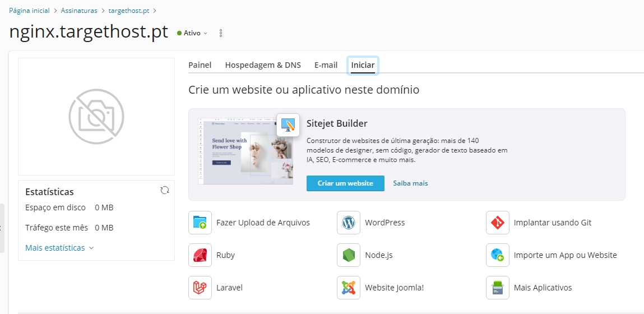This screenshot has width=644, height=314.
Task: Switch to the Hospedagem & DNS tab
Action: point(263,65)
